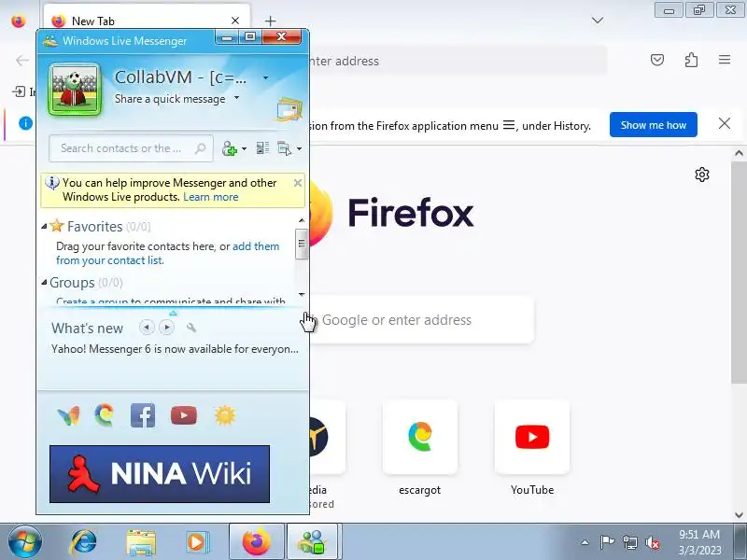Open the MSN butterfly tab icon
The height and width of the screenshot is (560, 747).
(x=68, y=415)
